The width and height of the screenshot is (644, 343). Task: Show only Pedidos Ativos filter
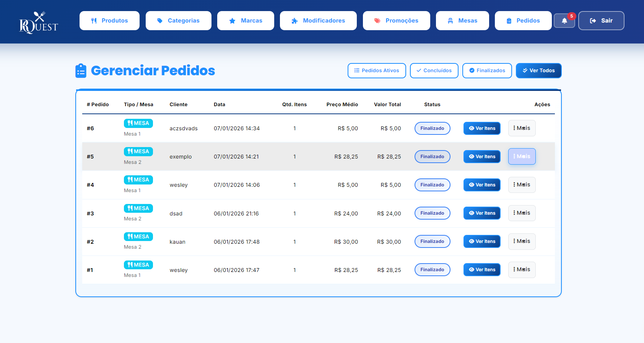click(x=376, y=71)
